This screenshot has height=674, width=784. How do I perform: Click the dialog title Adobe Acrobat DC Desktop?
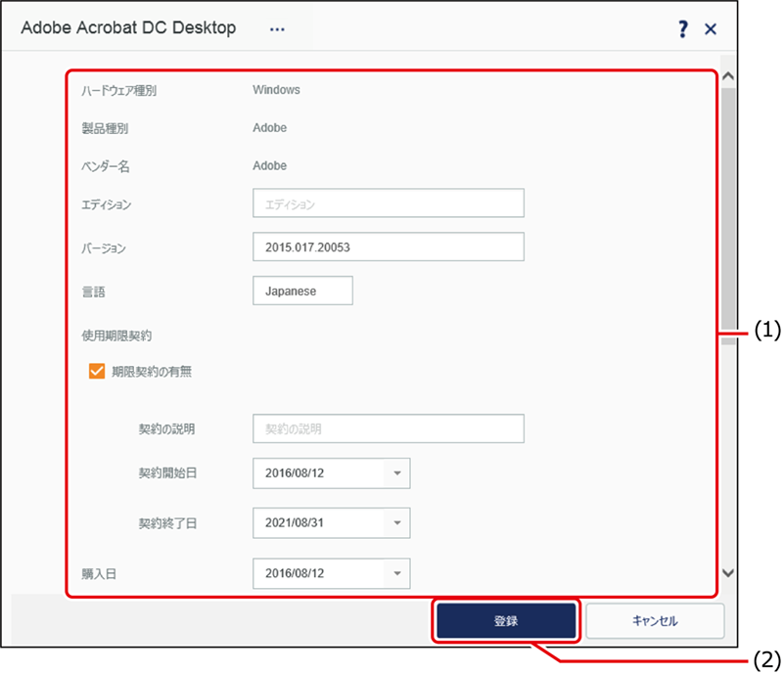click(128, 28)
